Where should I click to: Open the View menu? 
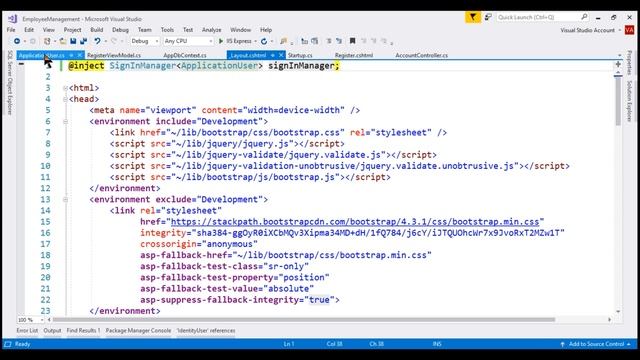pos(49,30)
